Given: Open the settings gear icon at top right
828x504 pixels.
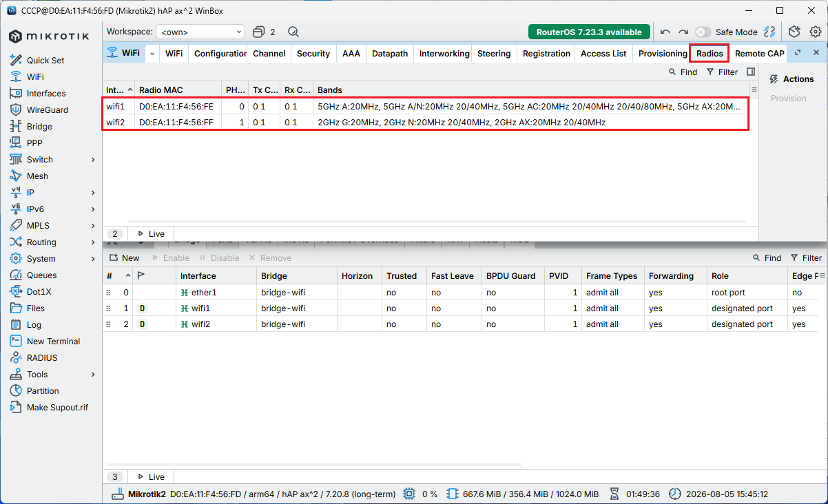Looking at the screenshot, I should coord(816,32).
